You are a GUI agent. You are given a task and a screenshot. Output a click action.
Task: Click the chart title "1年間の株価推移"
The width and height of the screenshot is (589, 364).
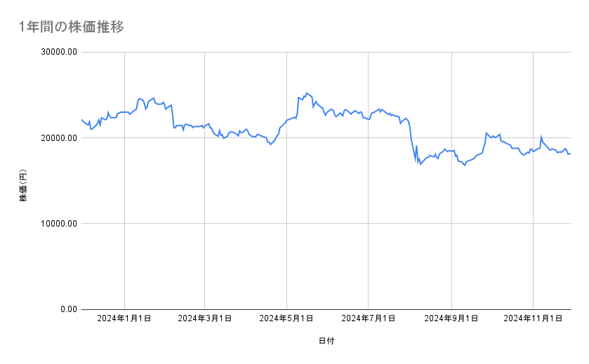click(x=72, y=27)
